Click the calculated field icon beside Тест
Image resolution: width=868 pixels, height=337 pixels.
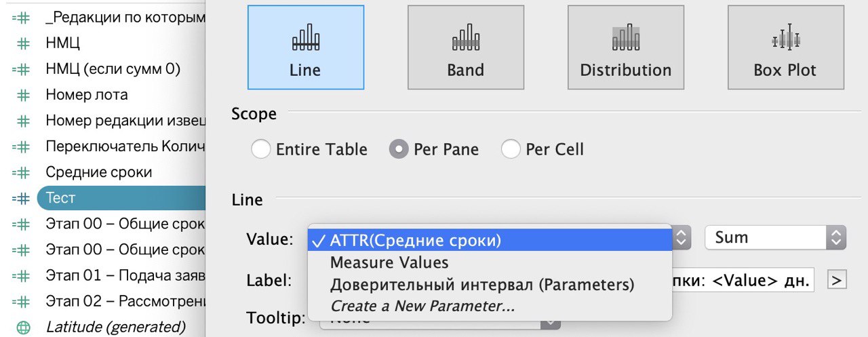tap(21, 198)
